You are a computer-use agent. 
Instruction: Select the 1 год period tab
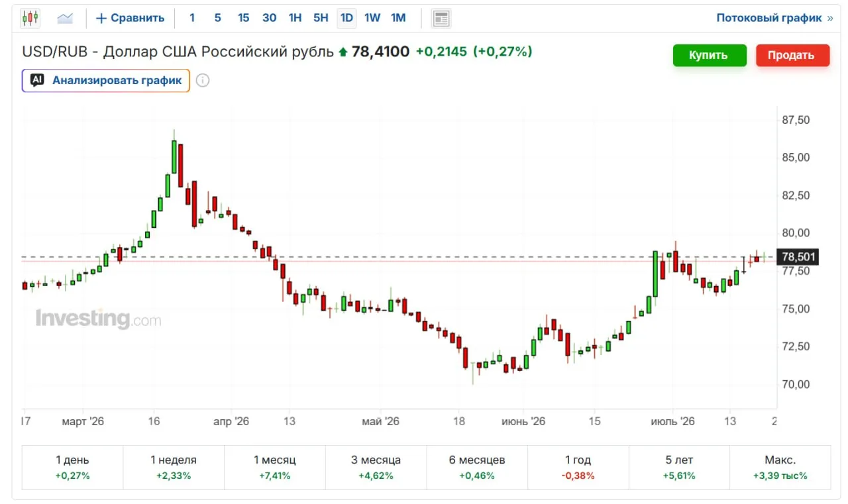[x=579, y=466]
